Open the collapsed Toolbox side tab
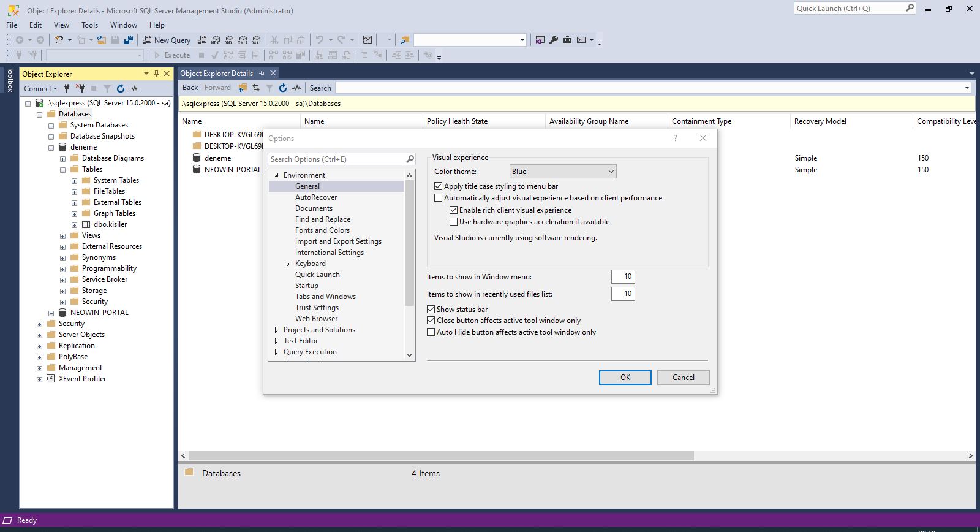 click(x=10, y=80)
